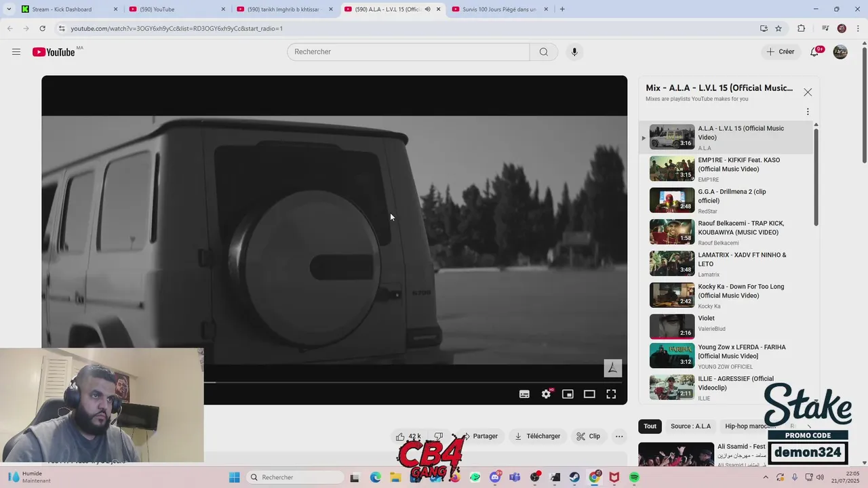This screenshot has height=488, width=868.
Task: Click the Télécharger button
Action: pyautogui.click(x=538, y=436)
